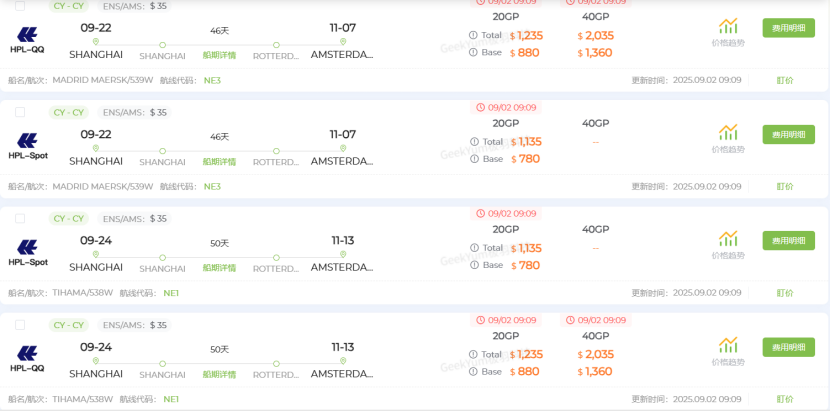Viewport: 830px width, 411px height.
Task: Click 订价 link on HPL-QQ MADRID MAERSK row
Action: [785, 80]
